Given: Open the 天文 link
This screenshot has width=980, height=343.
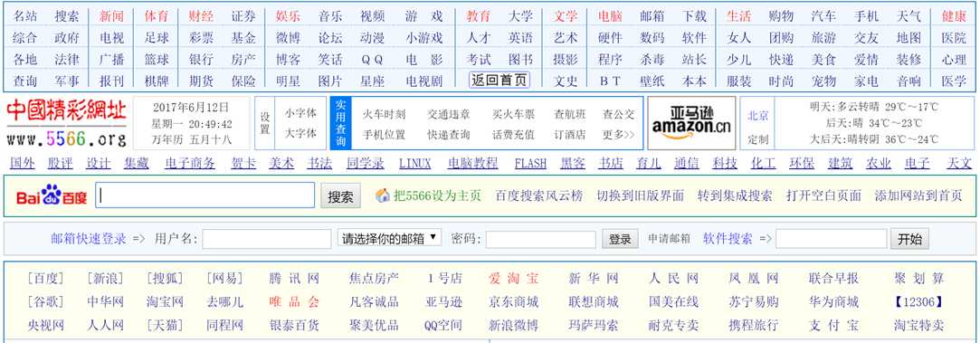Looking at the screenshot, I should [x=959, y=163].
